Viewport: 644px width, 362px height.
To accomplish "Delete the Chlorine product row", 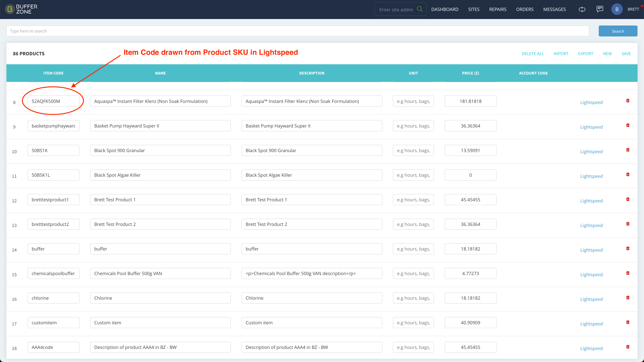I will coord(628,298).
